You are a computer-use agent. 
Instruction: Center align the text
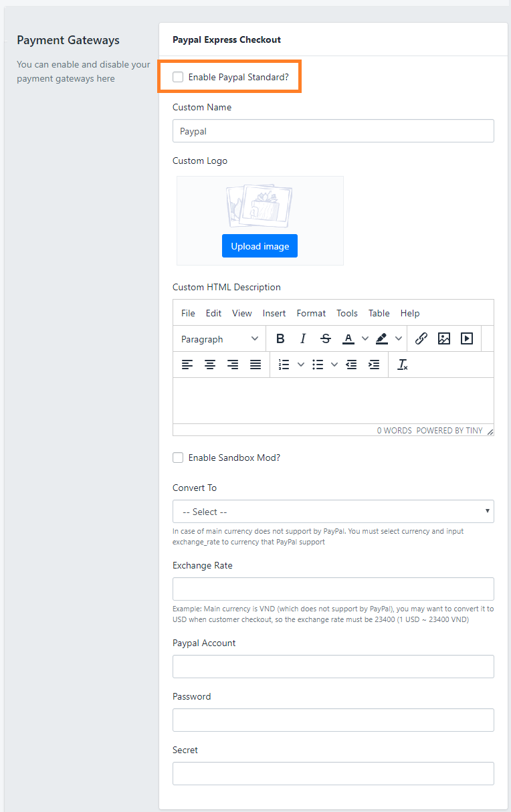pos(210,365)
